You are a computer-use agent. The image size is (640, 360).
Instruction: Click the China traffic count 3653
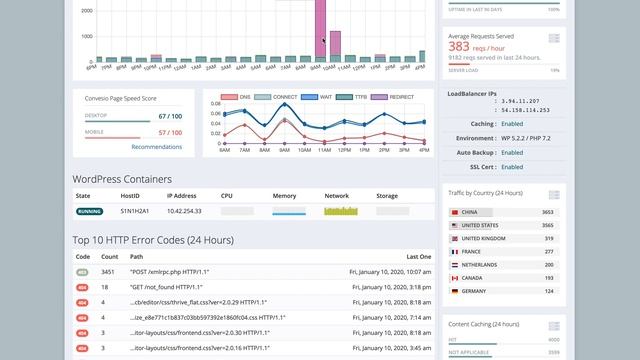[x=547, y=212]
